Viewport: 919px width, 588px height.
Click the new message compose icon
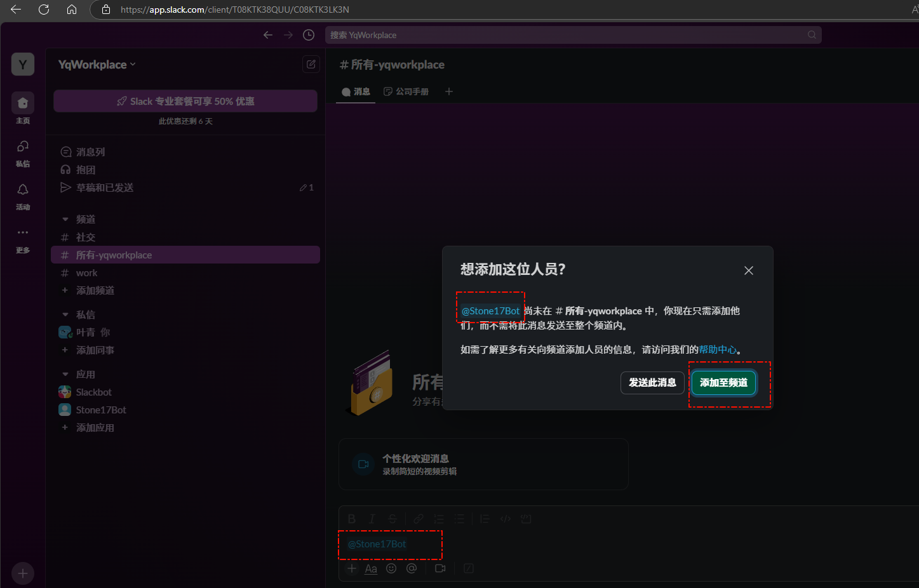click(x=311, y=64)
